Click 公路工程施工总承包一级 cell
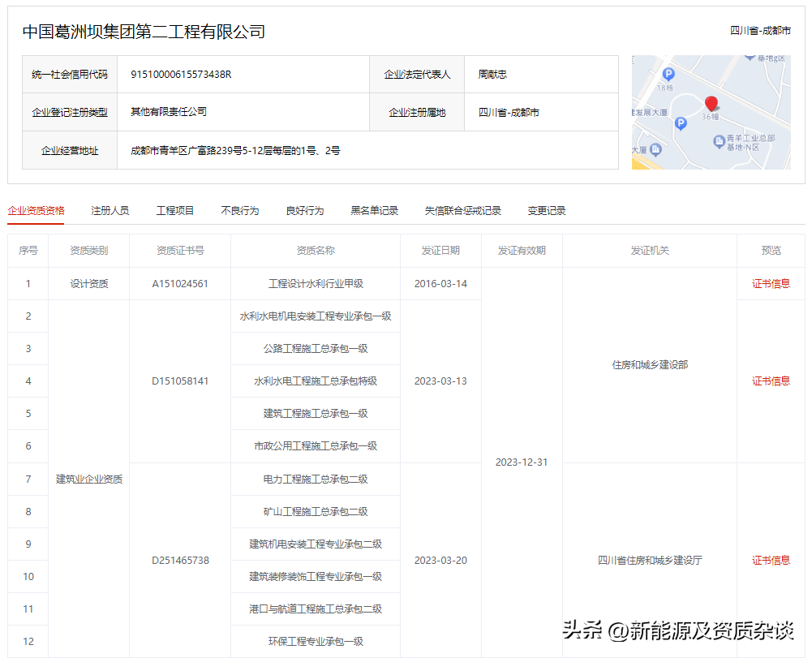812x658 pixels. point(316,348)
